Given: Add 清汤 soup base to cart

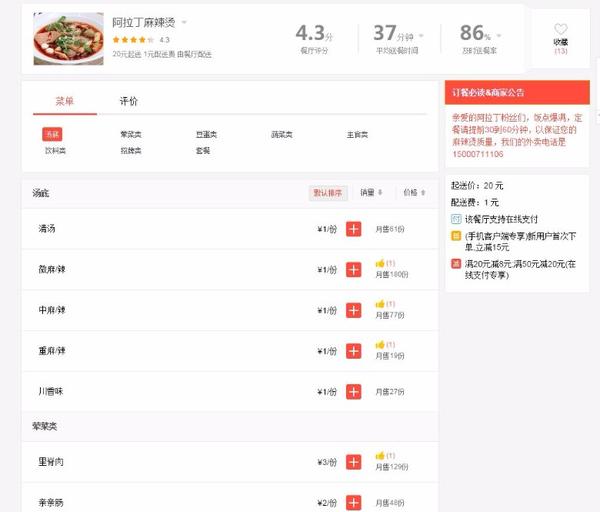Looking at the screenshot, I should (x=353, y=229).
